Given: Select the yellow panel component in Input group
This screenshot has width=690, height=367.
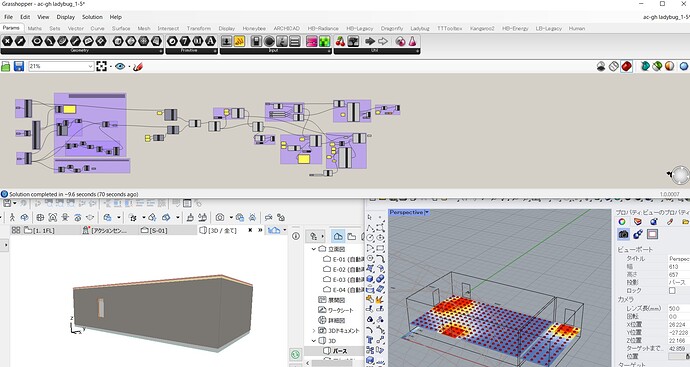Looking at the screenshot, I should pyautogui.click(x=239, y=41).
